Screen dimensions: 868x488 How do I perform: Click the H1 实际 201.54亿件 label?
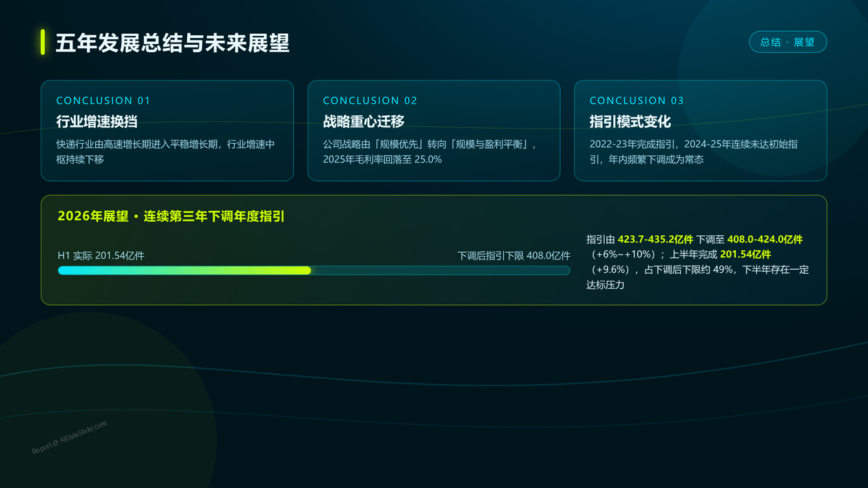pos(101,256)
